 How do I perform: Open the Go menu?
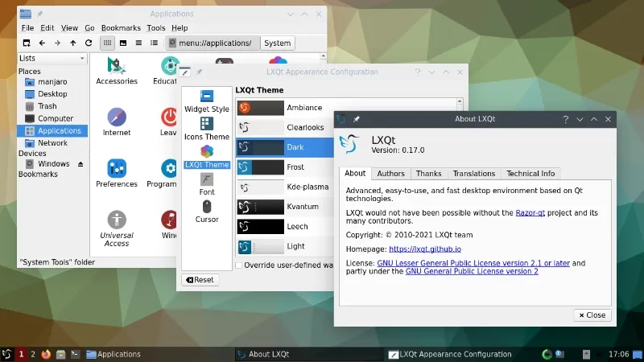click(89, 28)
